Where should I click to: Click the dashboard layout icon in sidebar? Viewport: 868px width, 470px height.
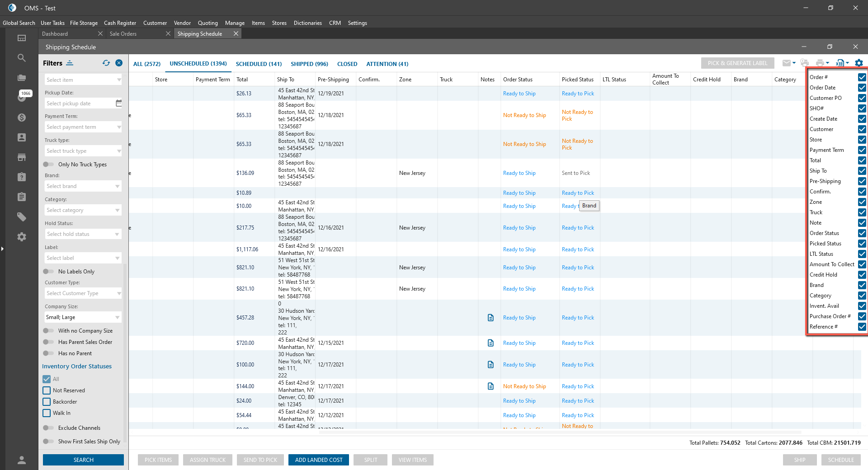click(x=21, y=38)
